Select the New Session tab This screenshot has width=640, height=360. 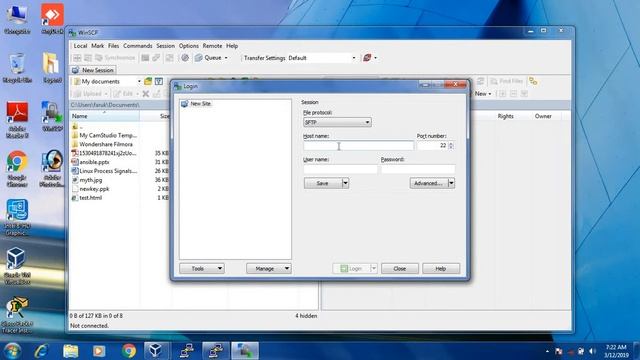[93, 70]
